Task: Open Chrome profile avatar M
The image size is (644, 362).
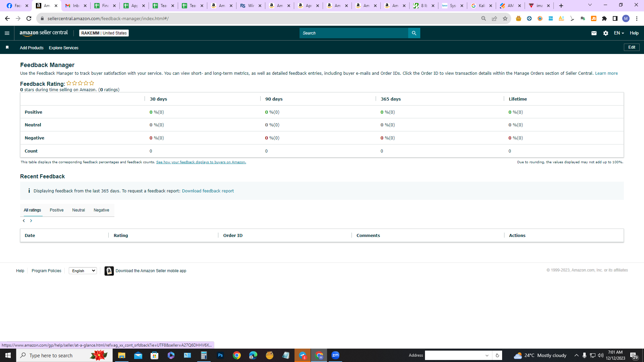Action: click(x=626, y=18)
